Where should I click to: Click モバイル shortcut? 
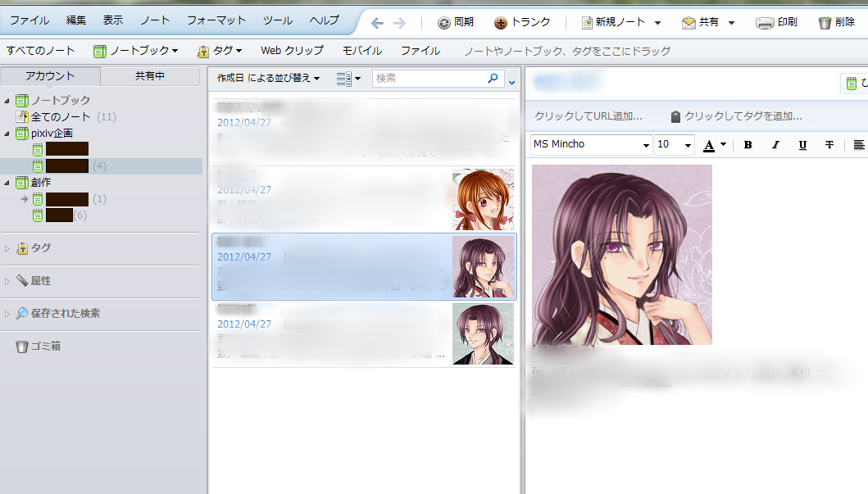tap(362, 51)
